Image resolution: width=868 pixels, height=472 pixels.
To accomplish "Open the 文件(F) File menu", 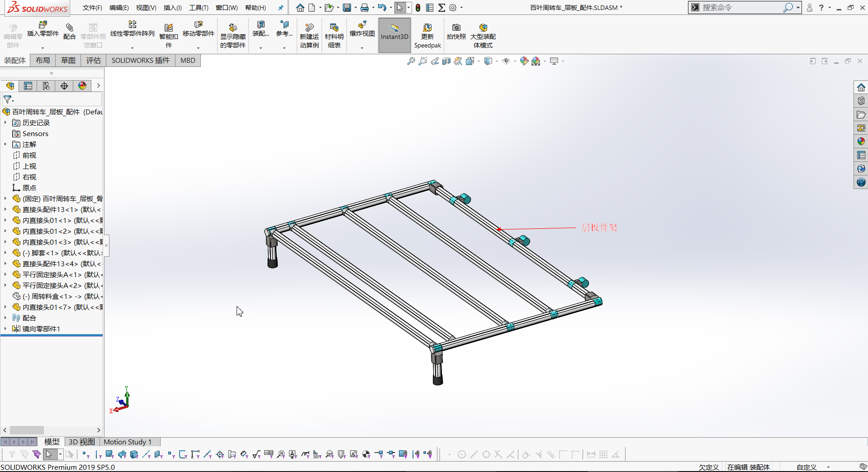I will click(92, 8).
